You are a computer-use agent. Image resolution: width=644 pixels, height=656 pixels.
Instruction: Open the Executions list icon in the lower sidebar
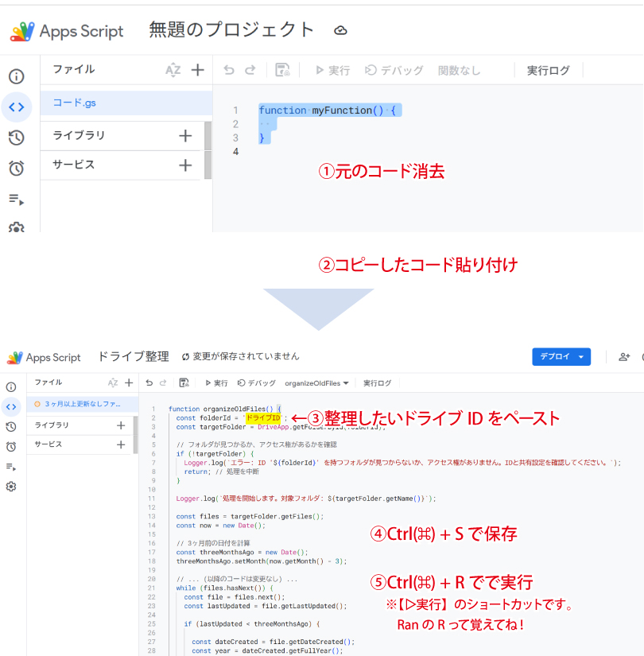(x=11, y=467)
